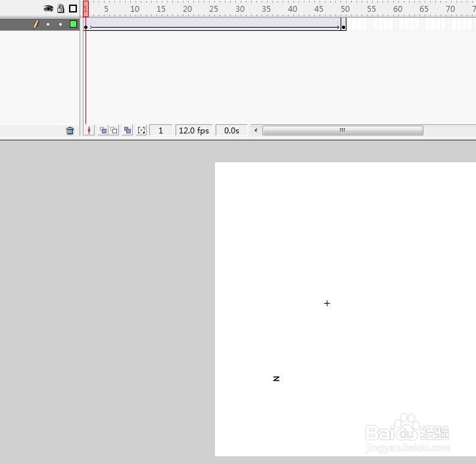This screenshot has width=476, height=464.
Task: Click frame 70 on the timeline ruler
Action: pos(449,9)
